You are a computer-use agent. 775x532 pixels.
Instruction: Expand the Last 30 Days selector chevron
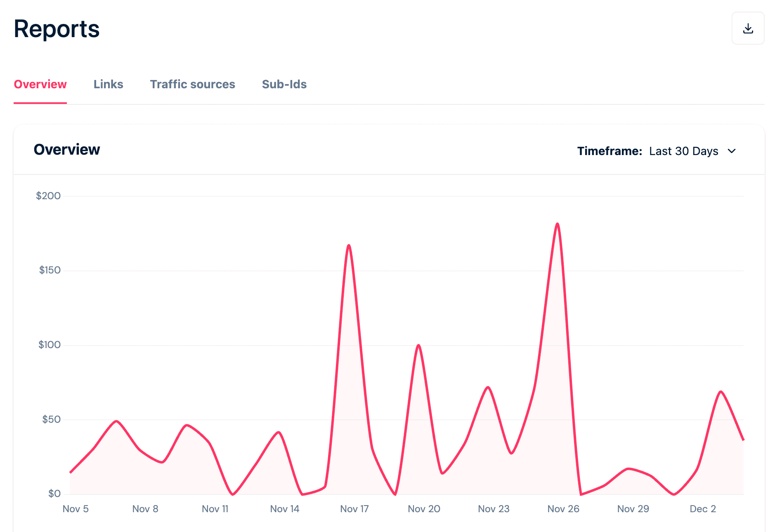pos(731,151)
